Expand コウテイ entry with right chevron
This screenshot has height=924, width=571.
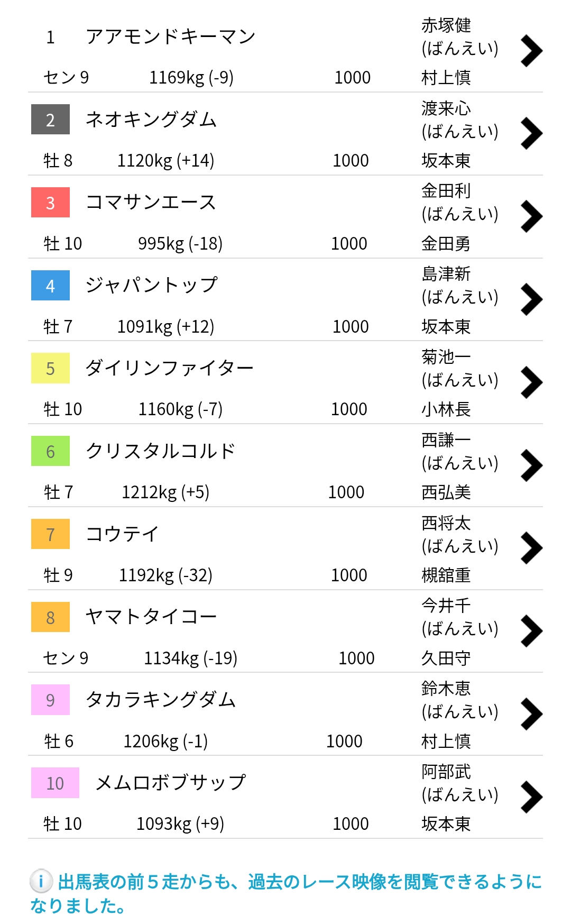tap(531, 548)
